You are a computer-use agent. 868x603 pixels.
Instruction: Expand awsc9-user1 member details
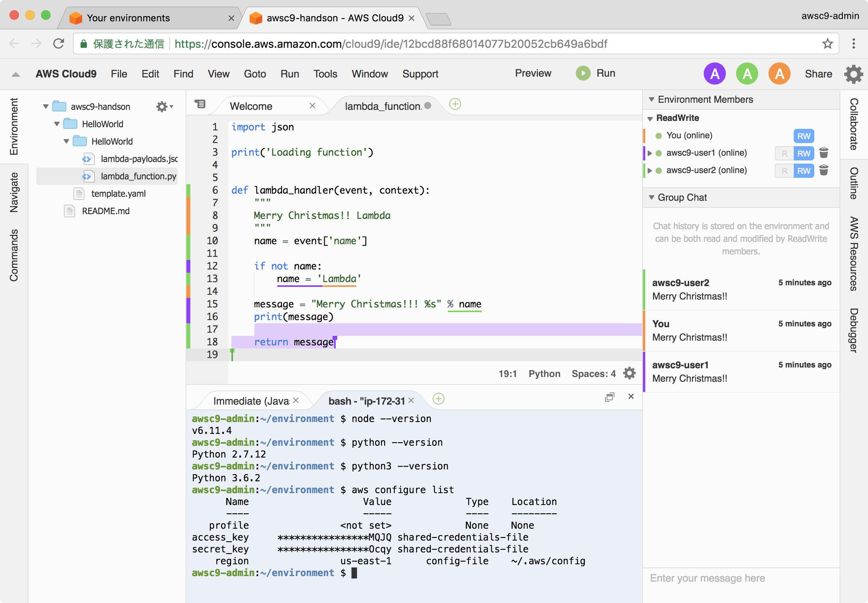650,153
